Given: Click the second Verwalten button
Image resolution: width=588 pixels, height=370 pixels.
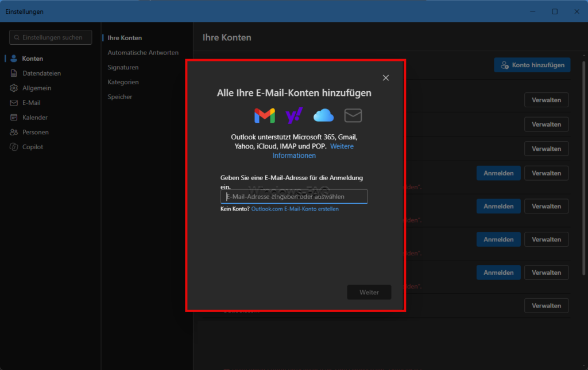Looking at the screenshot, I should (x=547, y=124).
